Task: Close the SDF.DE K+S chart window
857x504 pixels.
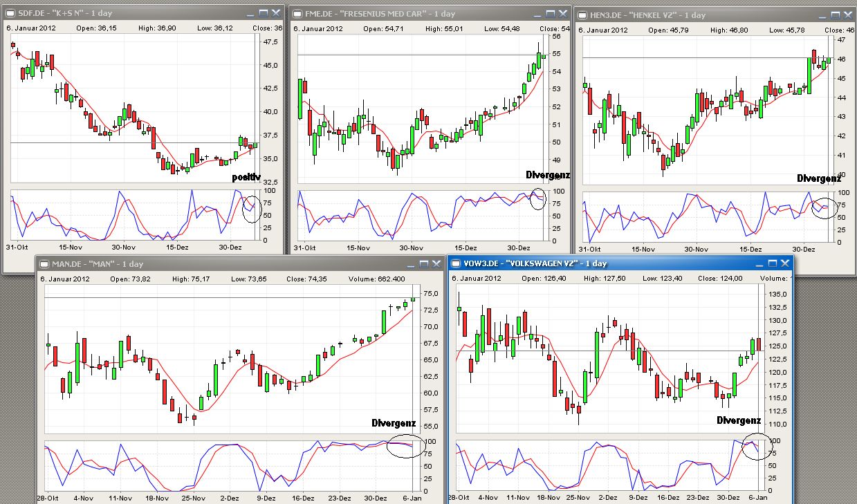Action: [x=276, y=13]
